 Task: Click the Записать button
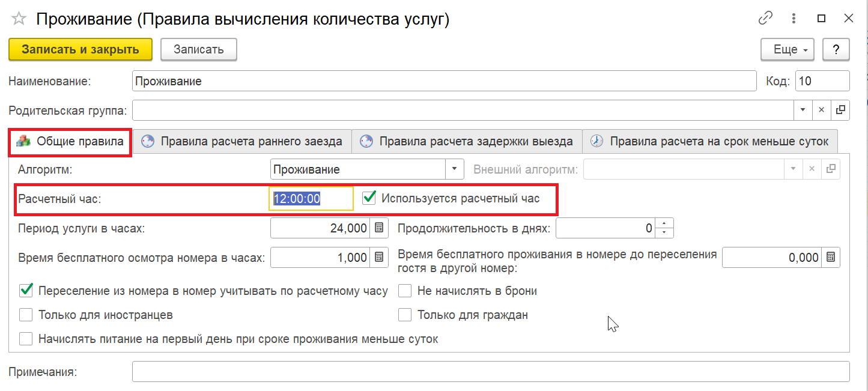click(199, 50)
